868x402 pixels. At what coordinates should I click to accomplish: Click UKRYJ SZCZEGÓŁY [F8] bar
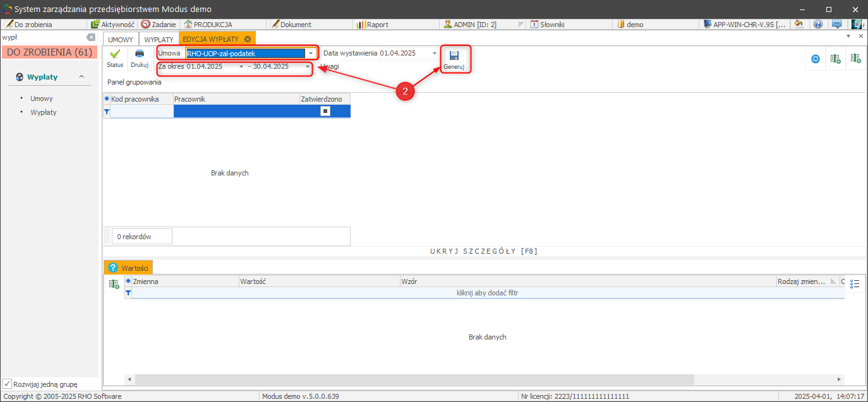484,251
